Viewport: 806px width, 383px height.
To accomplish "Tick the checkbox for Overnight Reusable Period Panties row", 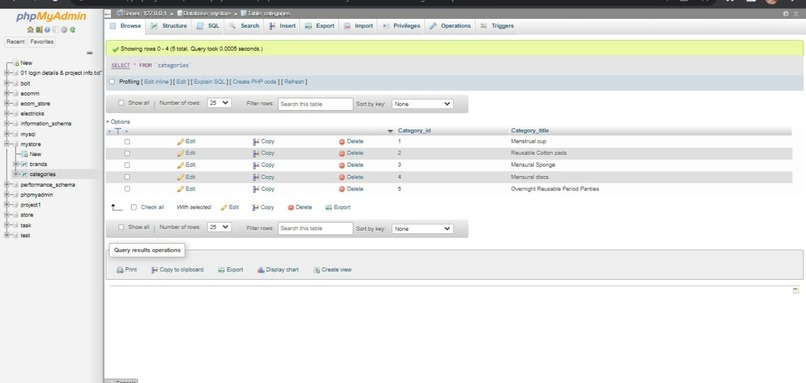I will point(127,189).
